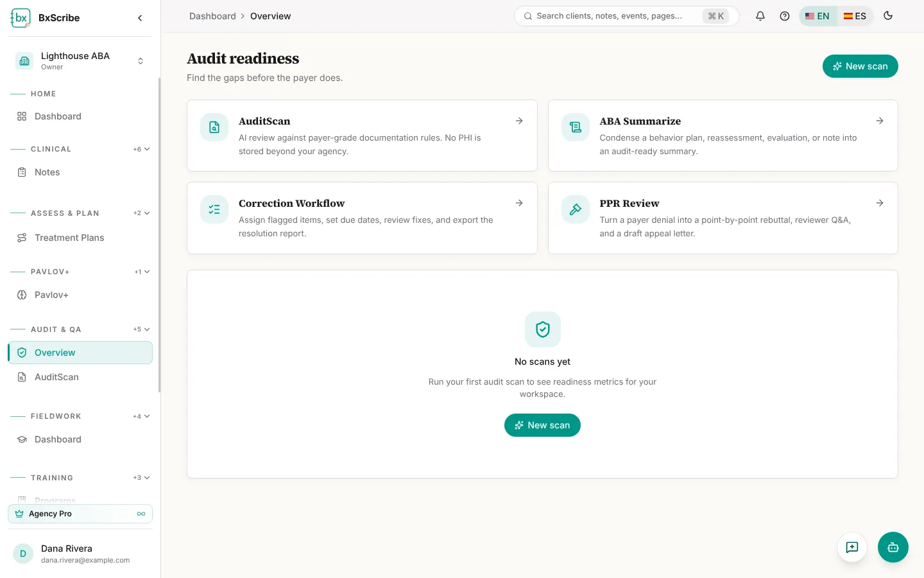
Task: Click the Agency Pro plan badge
Action: pyautogui.click(x=80, y=514)
